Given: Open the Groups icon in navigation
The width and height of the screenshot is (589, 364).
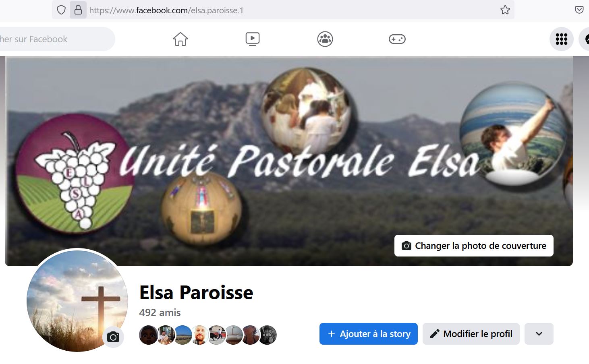Looking at the screenshot, I should point(325,39).
